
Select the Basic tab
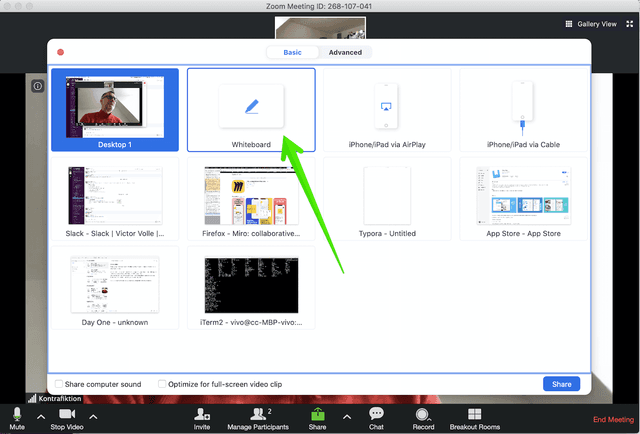(x=292, y=52)
